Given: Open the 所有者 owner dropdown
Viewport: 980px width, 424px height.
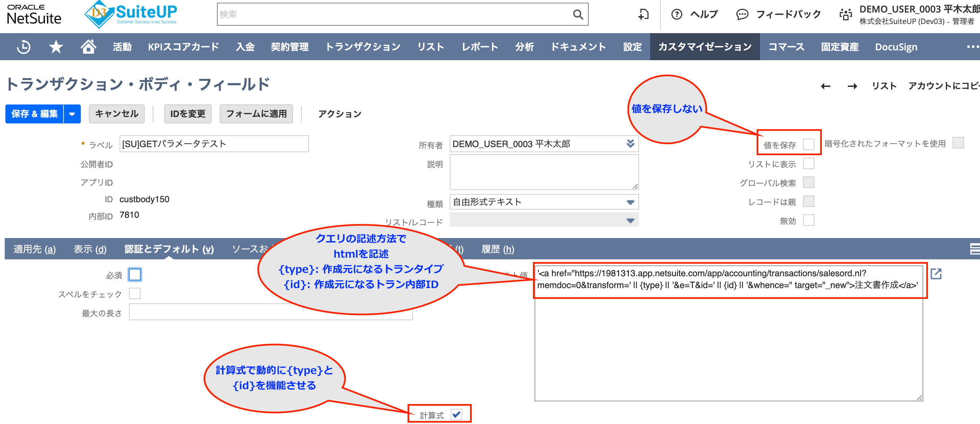Looking at the screenshot, I should [630, 144].
